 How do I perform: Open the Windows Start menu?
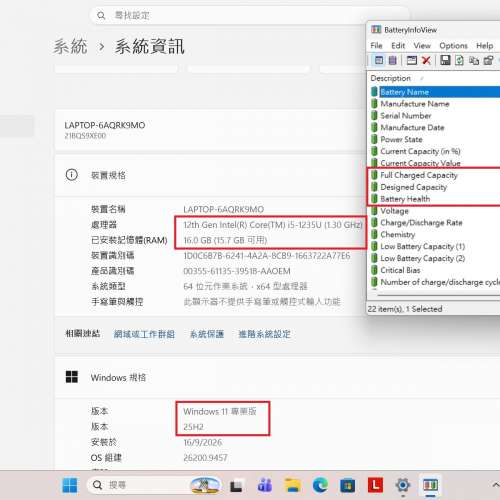coord(70,485)
